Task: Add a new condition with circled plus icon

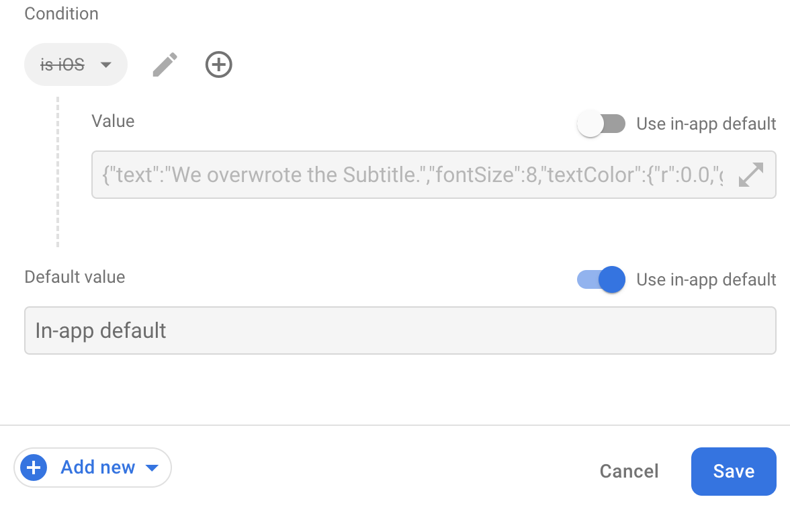Action: click(x=218, y=64)
